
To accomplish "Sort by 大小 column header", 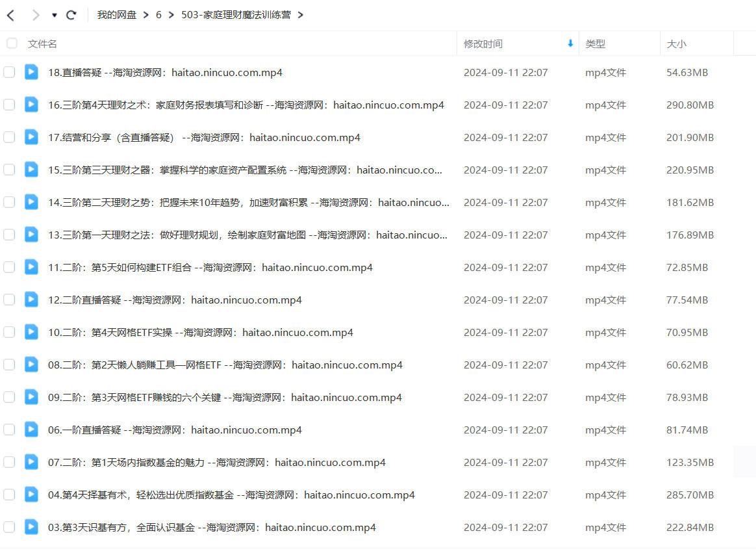I will [677, 44].
